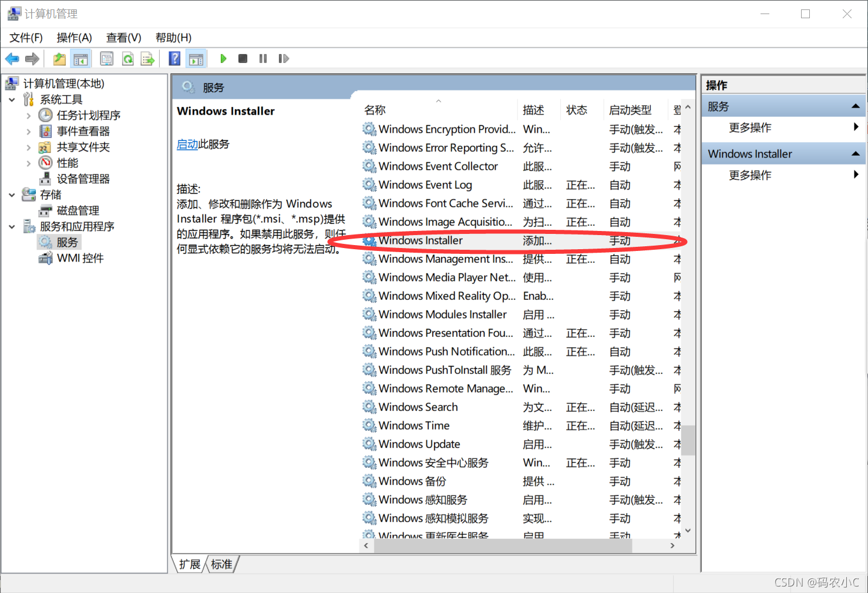Select Event Viewer (事件查看器) tree node

click(x=83, y=131)
